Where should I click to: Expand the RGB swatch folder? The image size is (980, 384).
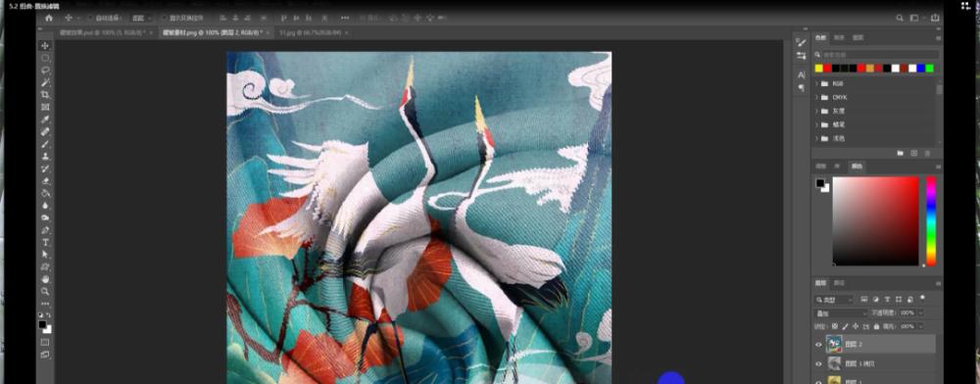(x=817, y=83)
